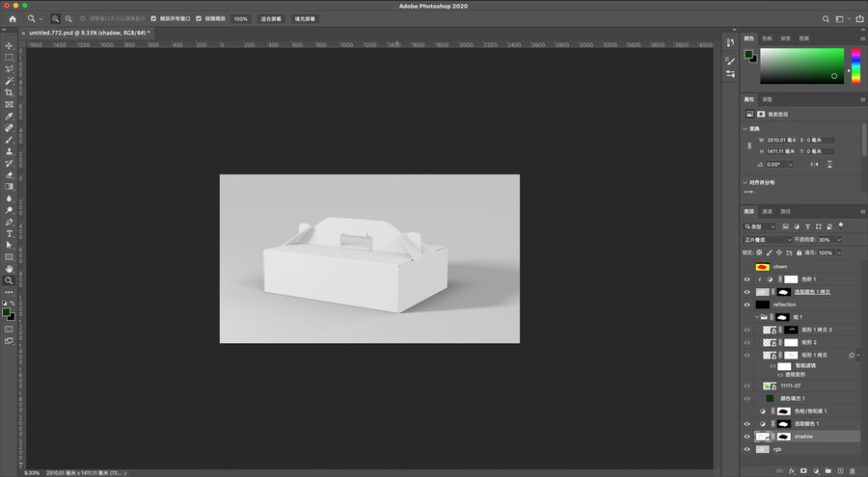Click the 100% zoom button

pyautogui.click(x=241, y=19)
